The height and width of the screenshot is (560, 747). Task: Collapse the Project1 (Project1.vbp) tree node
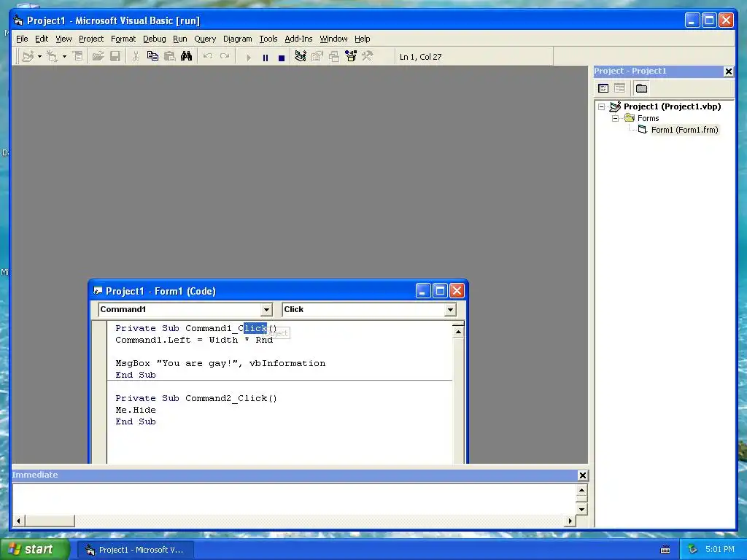tap(601, 106)
